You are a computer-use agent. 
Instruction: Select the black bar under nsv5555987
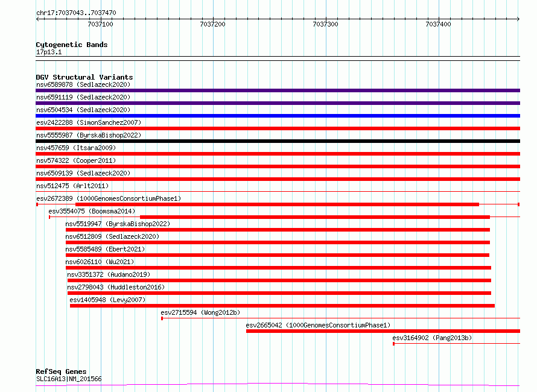coord(278,141)
